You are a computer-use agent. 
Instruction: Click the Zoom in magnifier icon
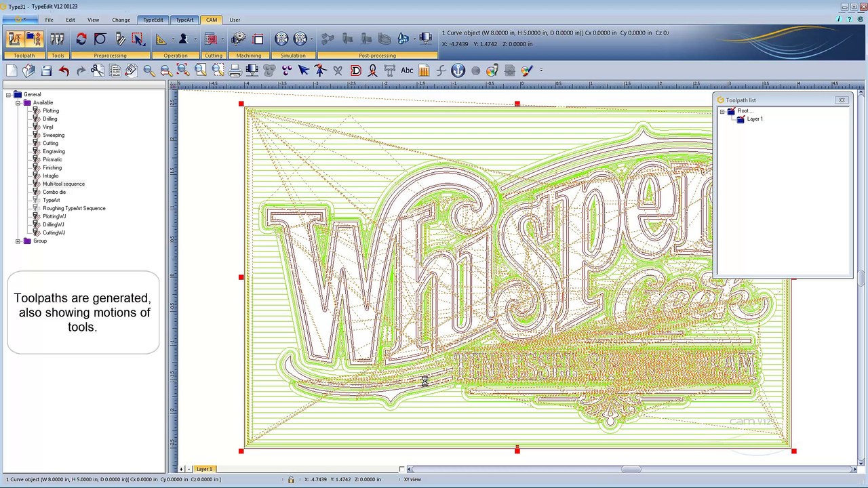pyautogui.click(x=149, y=70)
